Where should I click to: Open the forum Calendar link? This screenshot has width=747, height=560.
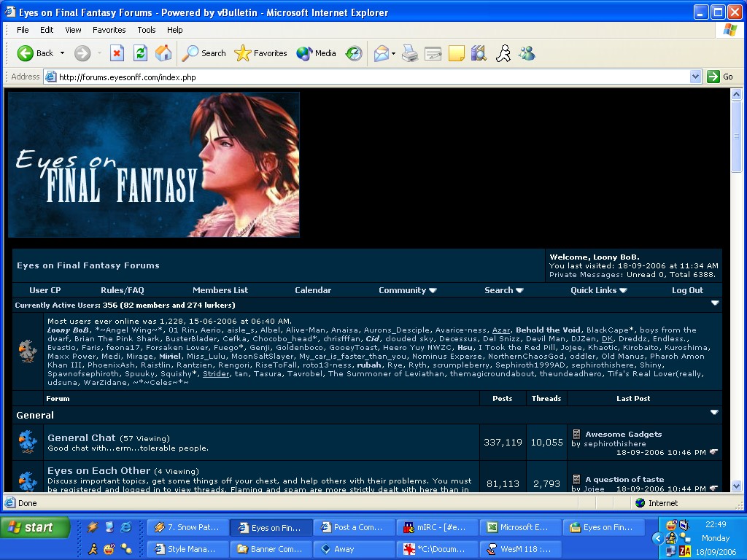(313, 290)
